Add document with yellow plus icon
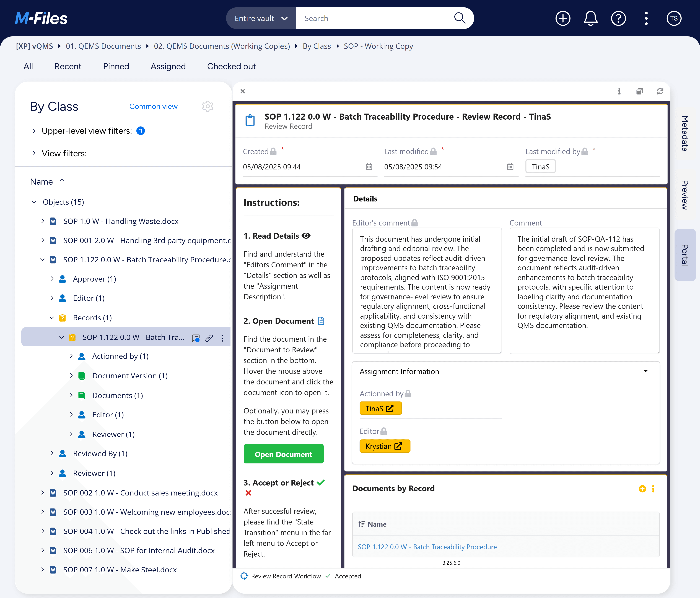Viewport: 700px width, 598px height. tap(642, 489)
